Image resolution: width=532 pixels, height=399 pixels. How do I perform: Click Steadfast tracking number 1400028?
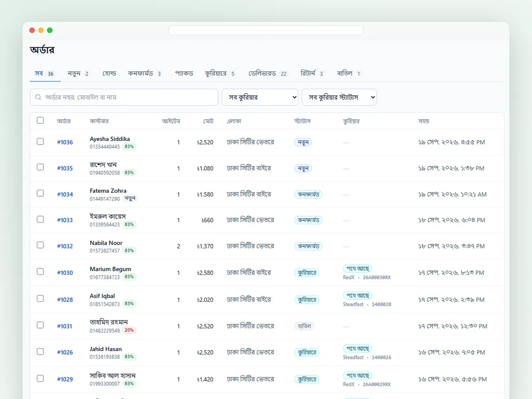pos(381,305)
